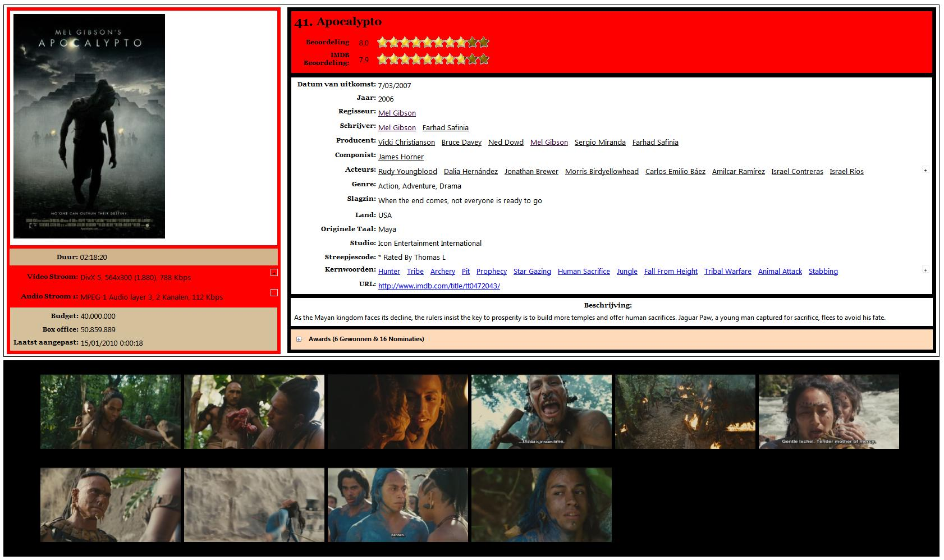Open dark firelit couple screenshot
This screenshot has width=944, height=560.
[398, 412]
